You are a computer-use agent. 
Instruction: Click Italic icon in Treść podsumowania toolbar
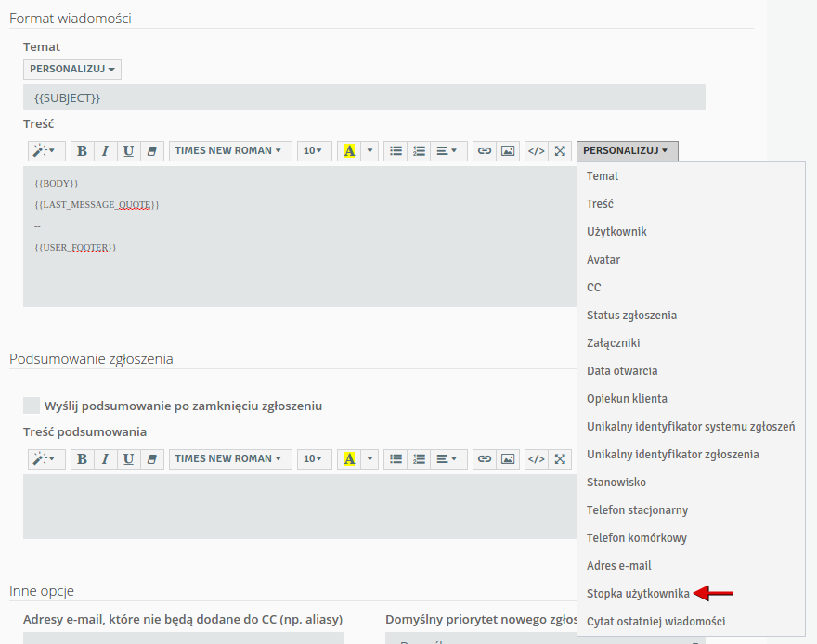[105, 459]
